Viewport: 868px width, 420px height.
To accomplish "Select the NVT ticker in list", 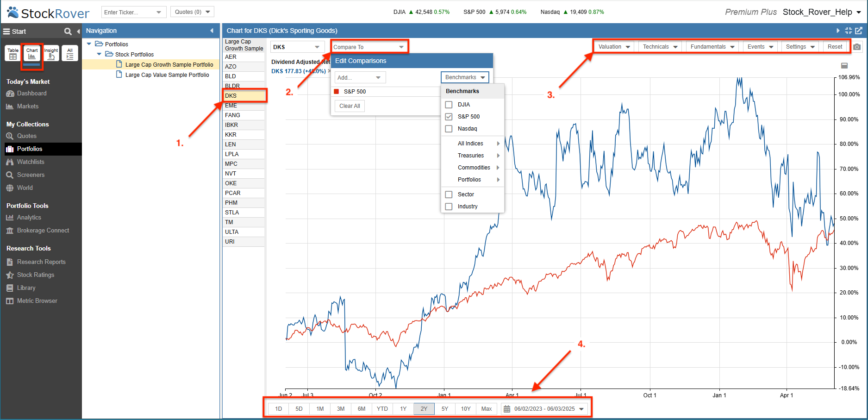I will (x=244, y=174).
